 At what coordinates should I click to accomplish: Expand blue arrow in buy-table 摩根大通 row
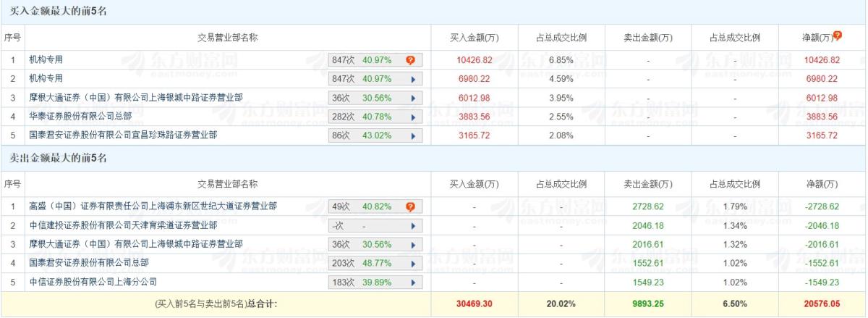click(x=413, y=97)
